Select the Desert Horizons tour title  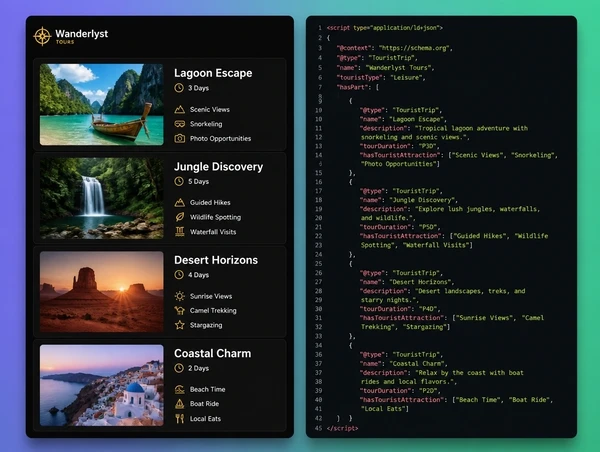[216, 260]
